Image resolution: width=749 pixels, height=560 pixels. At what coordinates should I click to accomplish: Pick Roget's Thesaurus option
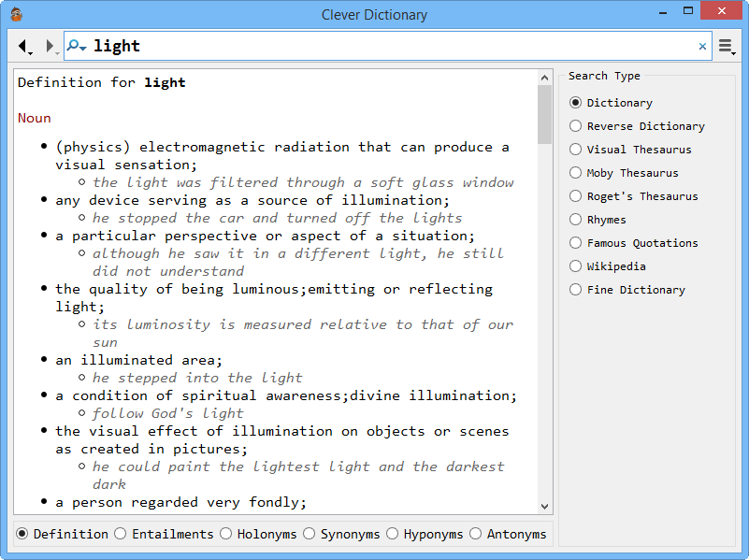[634, 196]
